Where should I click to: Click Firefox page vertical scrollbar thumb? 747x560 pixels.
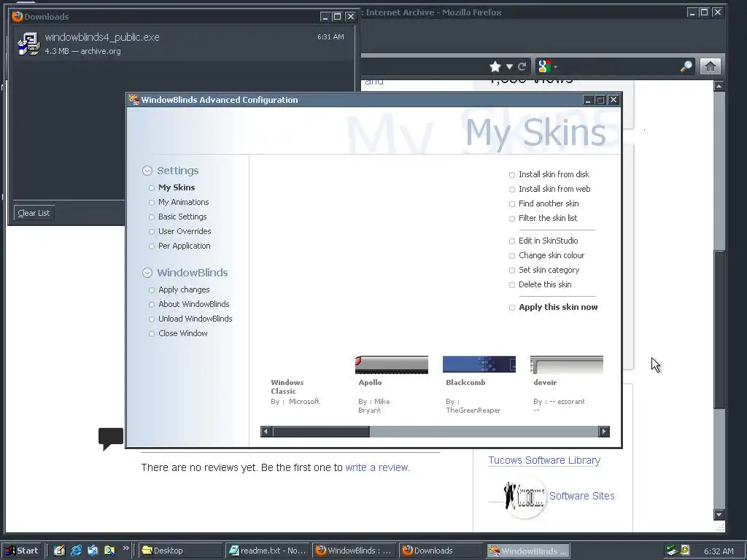click(x=719, y=329)
